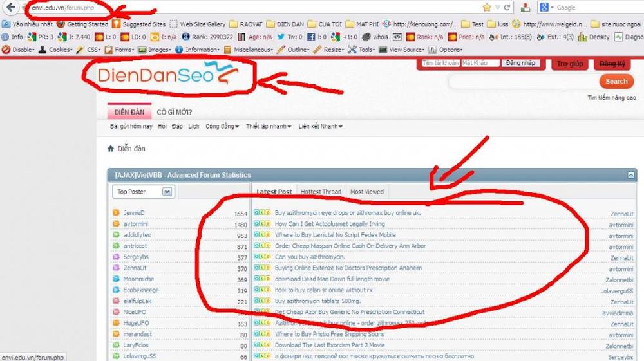Screen dimensions: 644x361
Task: Select the Hottest Thread tab
Action: 321,192
